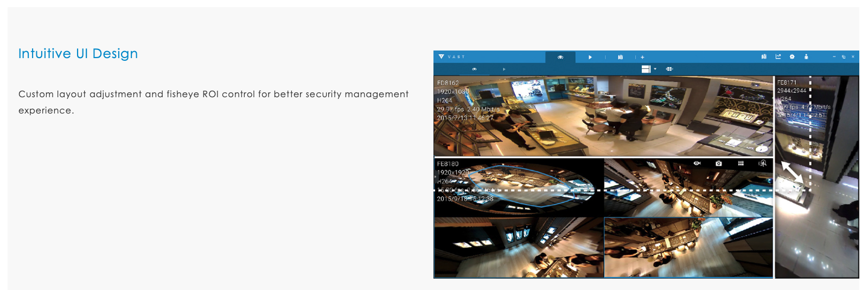Screen dimensions: 868x290
Task: Click the search magnifier icon on FE8180
Action: [763, 163]
